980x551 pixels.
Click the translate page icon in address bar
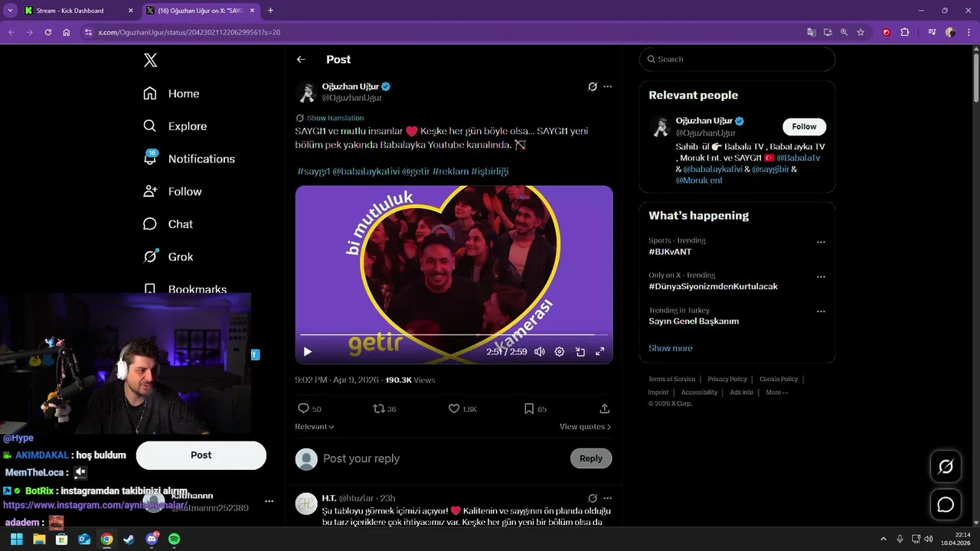pos(812,32)
